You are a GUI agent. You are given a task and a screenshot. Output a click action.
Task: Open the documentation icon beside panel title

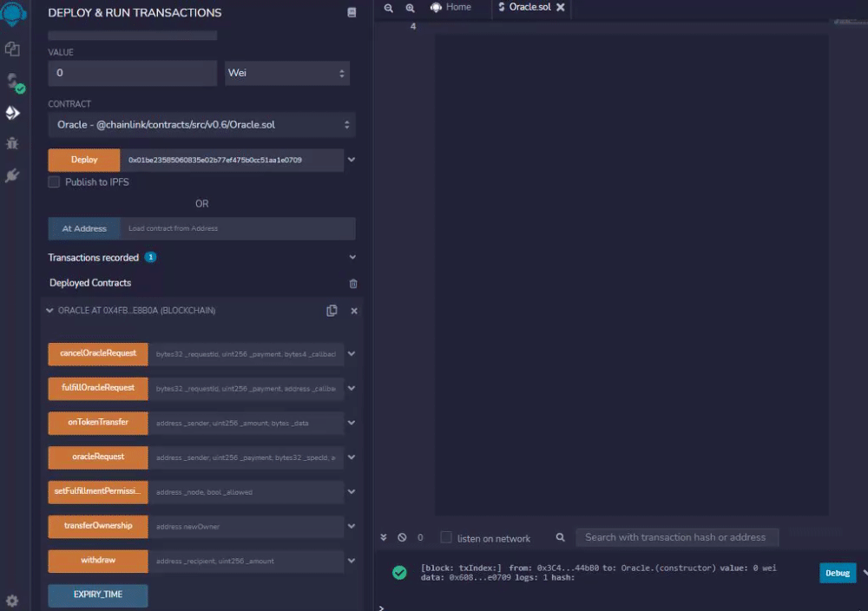point(352,12)
